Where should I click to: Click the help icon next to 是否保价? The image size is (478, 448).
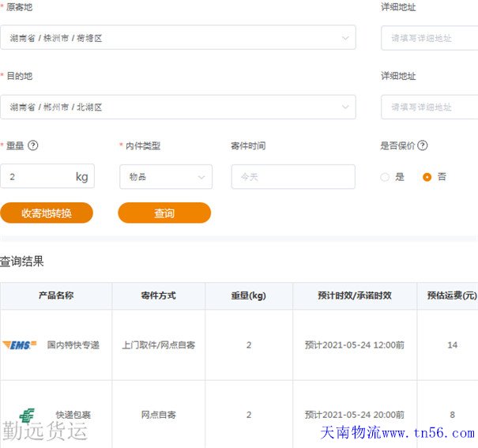click(x=423, y=145)
